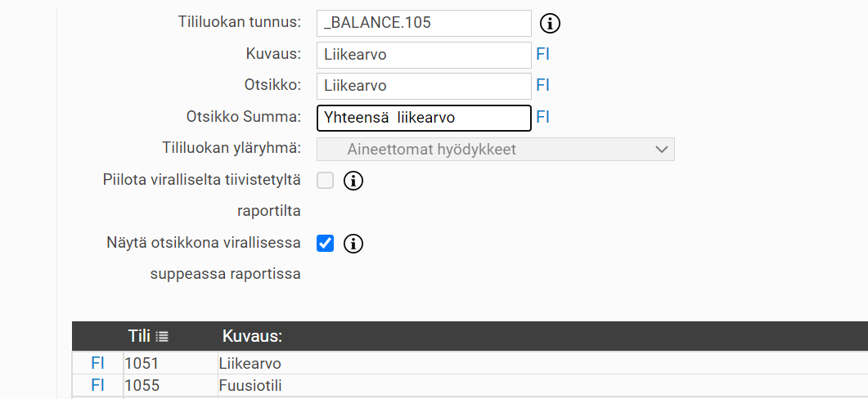Open the Tililuokan yläryhmä dropdown
This screenshot has height=399, width=868.
[495, 149]
